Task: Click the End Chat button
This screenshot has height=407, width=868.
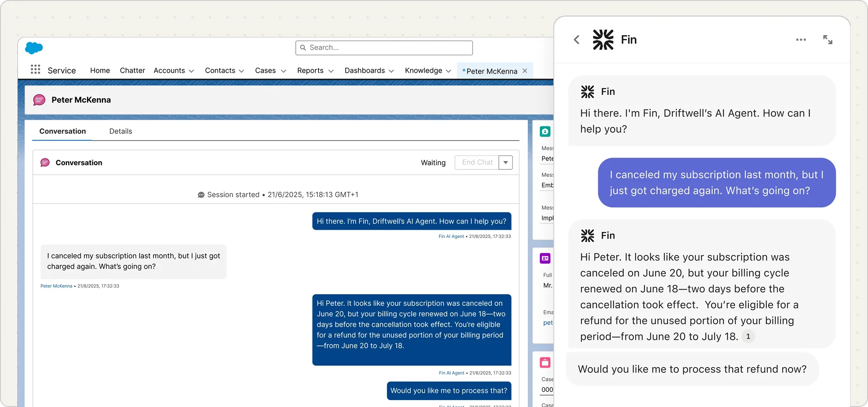Action: click(x=476, y=162)
